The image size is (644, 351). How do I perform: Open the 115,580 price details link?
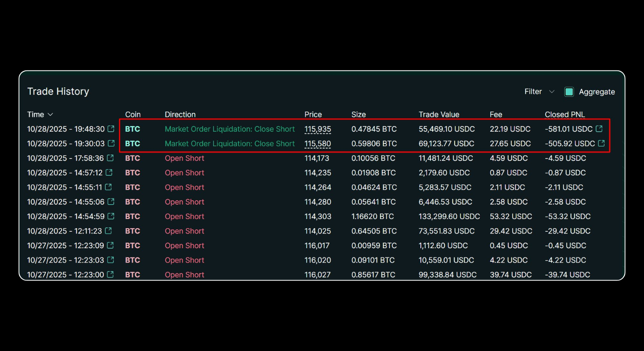point(317,144)
